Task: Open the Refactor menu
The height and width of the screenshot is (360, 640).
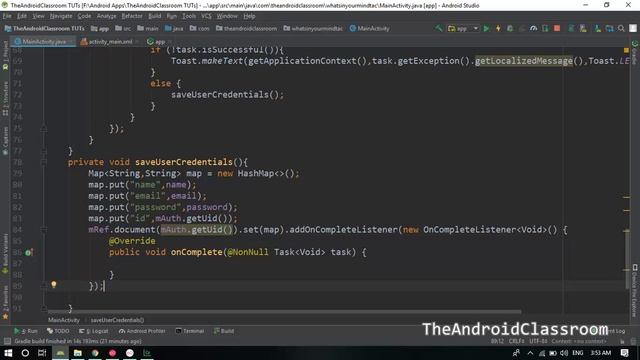Action: (132, 16)
